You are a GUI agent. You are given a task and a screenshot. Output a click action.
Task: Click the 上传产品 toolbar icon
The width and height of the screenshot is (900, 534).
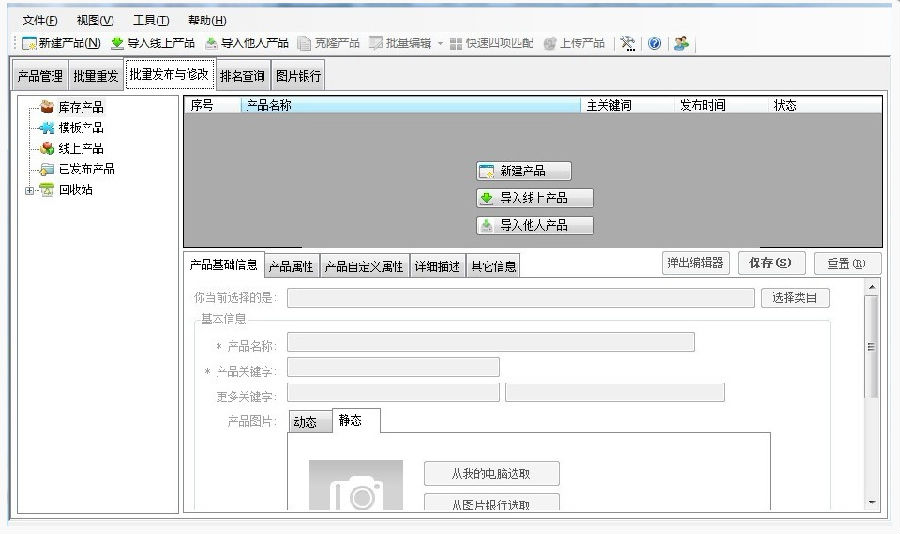coord(550,44)
